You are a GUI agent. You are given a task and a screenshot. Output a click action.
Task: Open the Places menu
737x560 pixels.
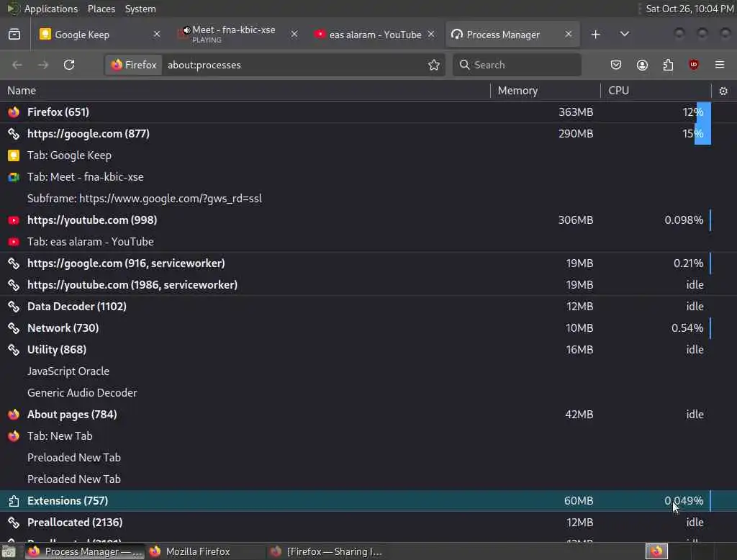[101, 9]
